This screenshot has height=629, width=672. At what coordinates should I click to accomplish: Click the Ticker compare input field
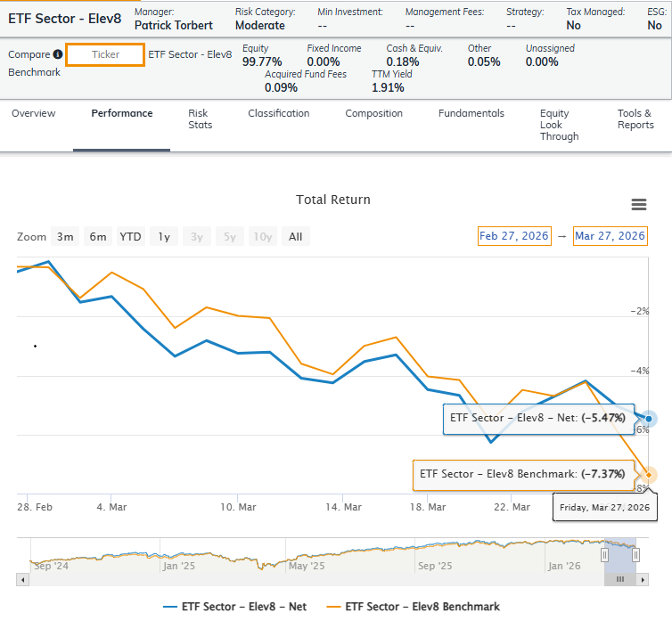(x=105, y=55)
